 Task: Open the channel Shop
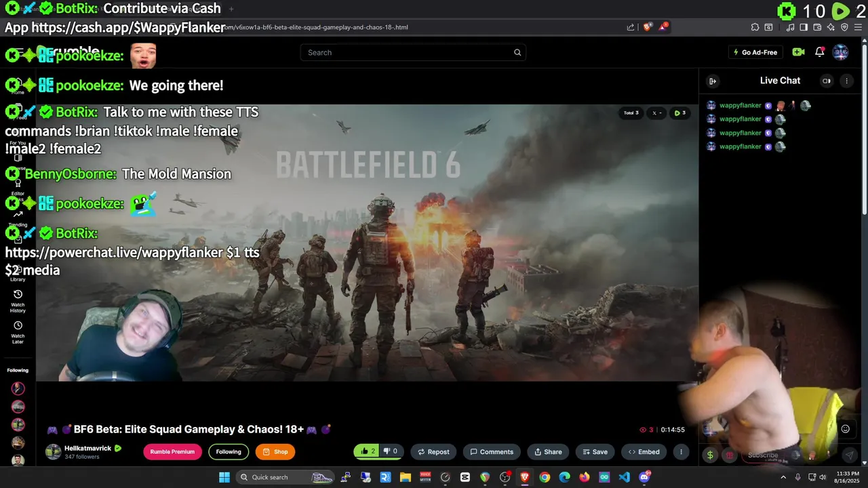pos(275,451)
